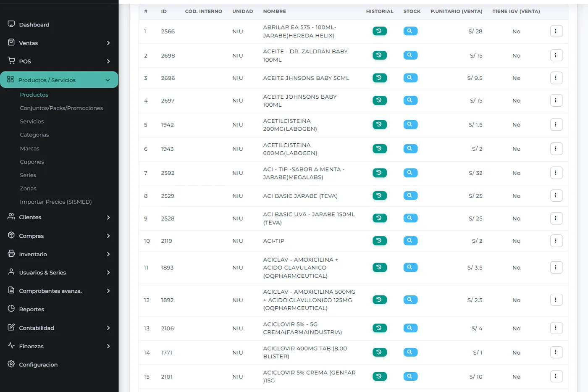Image resolution: width=588 pixels, height=392 pixels.
Task: Click the Finanzas activity pulse icon
Action: tap(11, 345)
